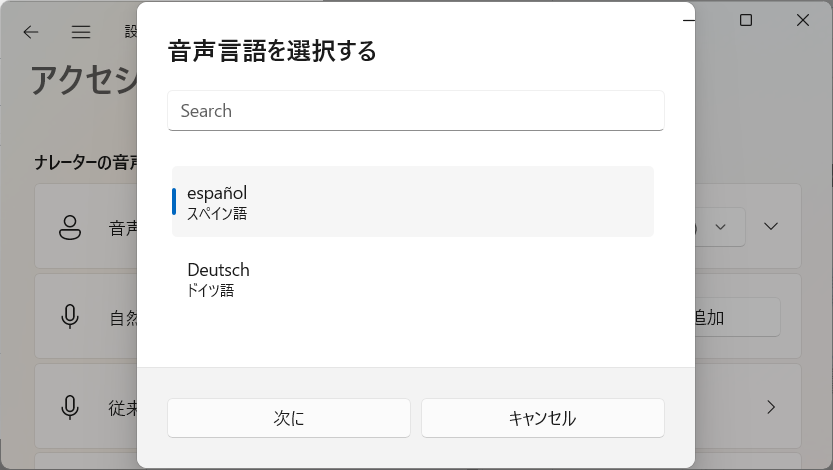The image size is (833, 470).
Task: Expand the voice settings chevron
Action: coord(771,227)
